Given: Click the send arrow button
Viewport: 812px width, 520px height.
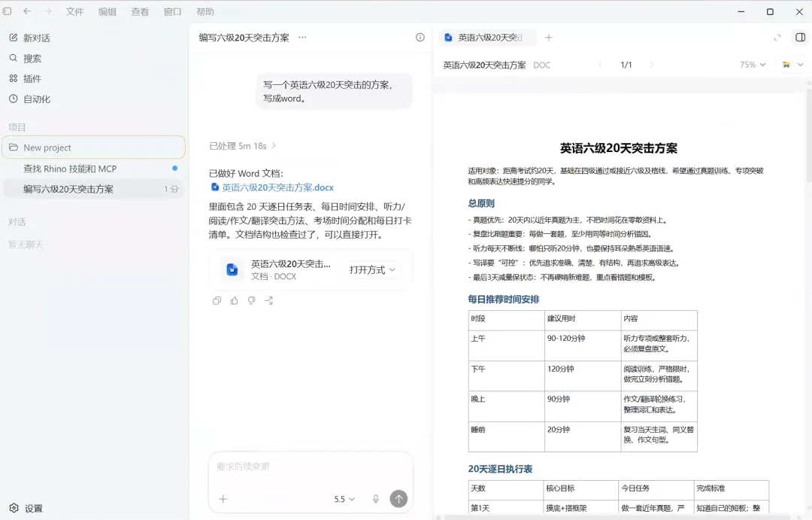Looking at the screenshot, I should pyautogui.click(x=398, y=499).
